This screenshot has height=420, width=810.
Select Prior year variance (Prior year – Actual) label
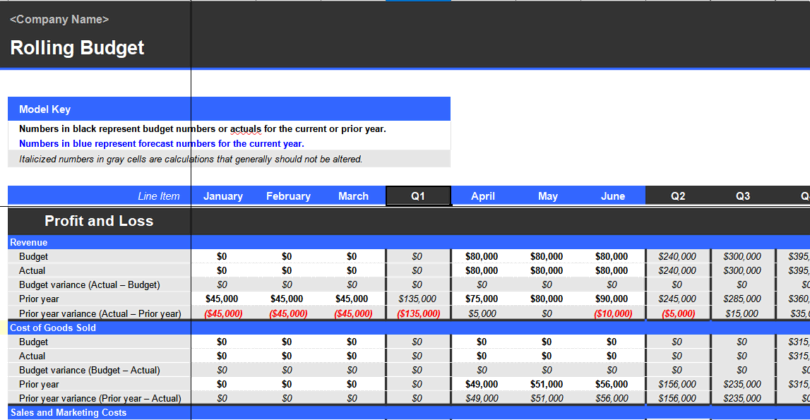click(100, 398)
